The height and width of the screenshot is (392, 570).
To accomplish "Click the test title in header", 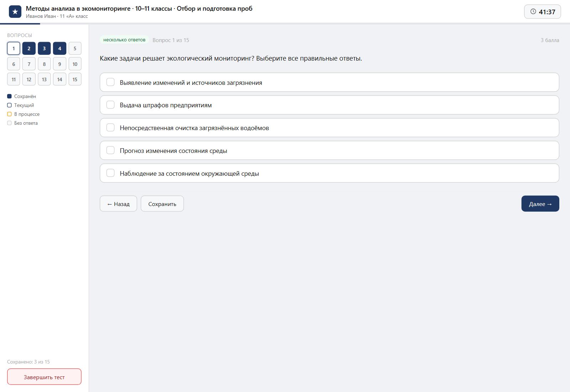I will (139, 9).
